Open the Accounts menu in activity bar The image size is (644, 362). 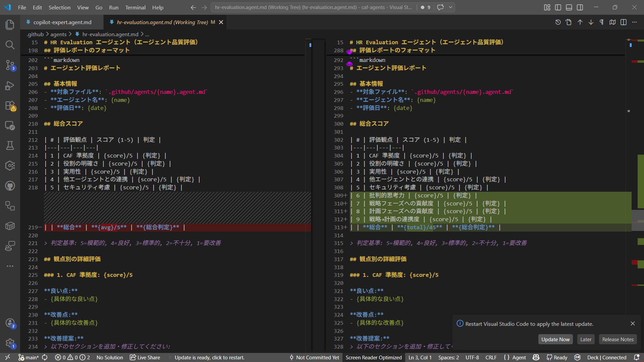click(x=10, y=323)
